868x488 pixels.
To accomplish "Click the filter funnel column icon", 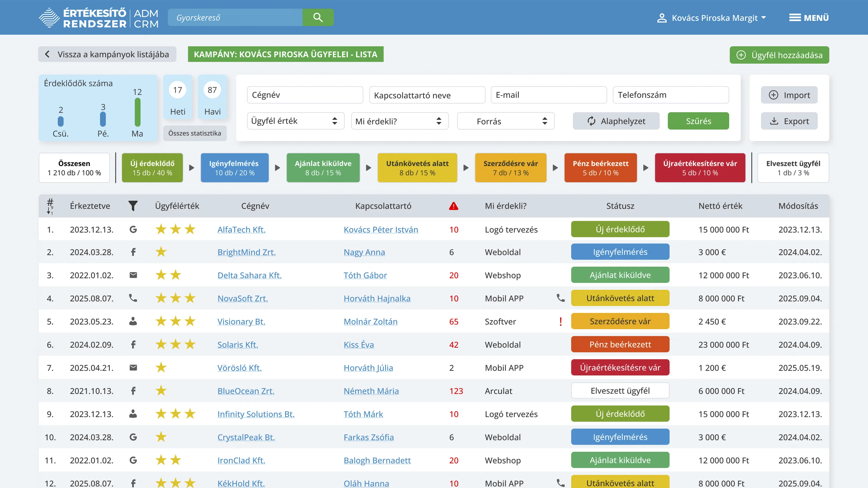I will click(133, 206).
